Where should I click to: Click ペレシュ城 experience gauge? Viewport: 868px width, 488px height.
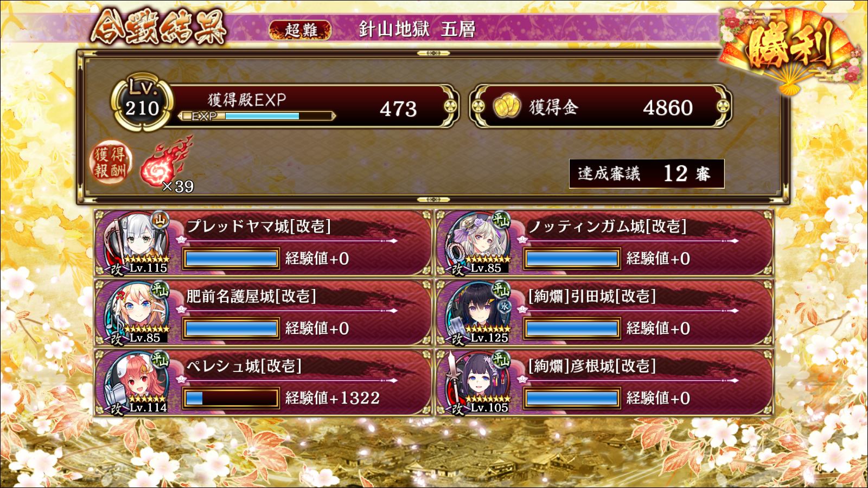231,398
